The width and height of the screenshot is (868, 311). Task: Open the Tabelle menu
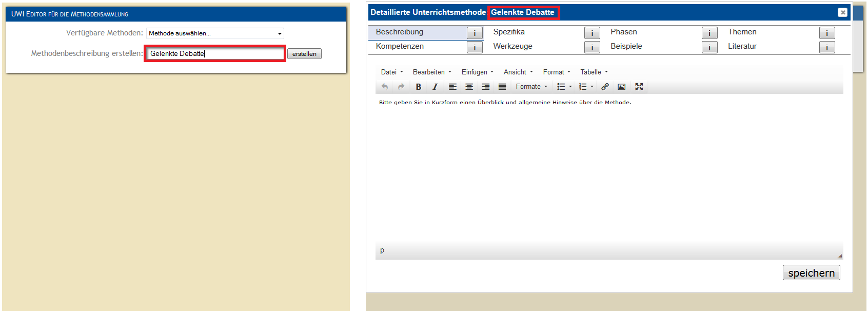point(594,72)
